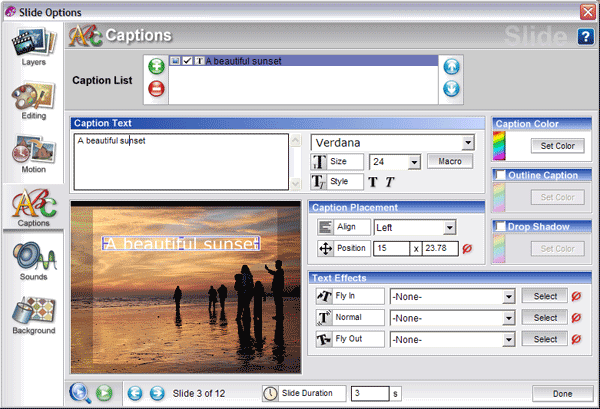This screenshot has width=600, height=409.
Task: Click the Normal effect icon
Action: [x=324, y=318]
